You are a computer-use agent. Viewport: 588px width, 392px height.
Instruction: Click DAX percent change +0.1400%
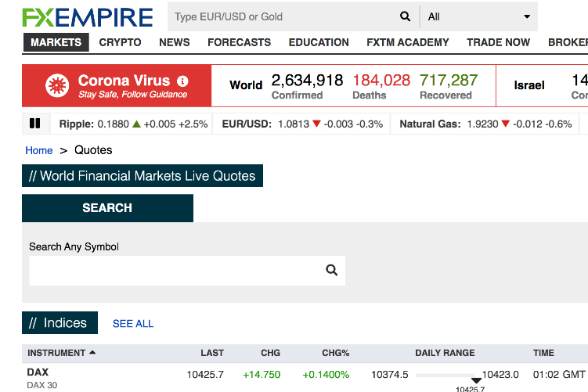coord(326,375)
